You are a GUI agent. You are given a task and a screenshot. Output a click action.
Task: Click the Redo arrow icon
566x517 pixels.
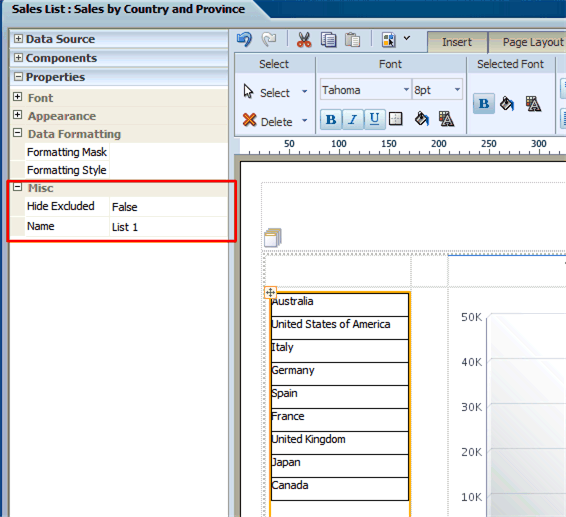point(269,39)
